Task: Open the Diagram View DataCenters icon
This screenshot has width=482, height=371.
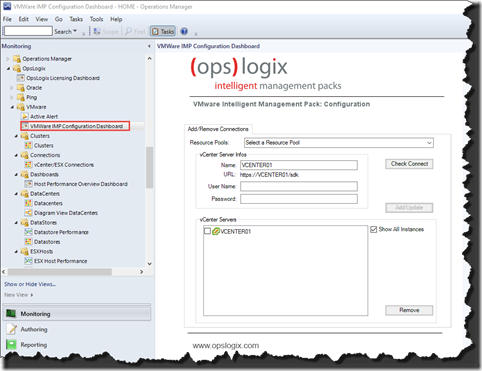Action: coord(28,213)
